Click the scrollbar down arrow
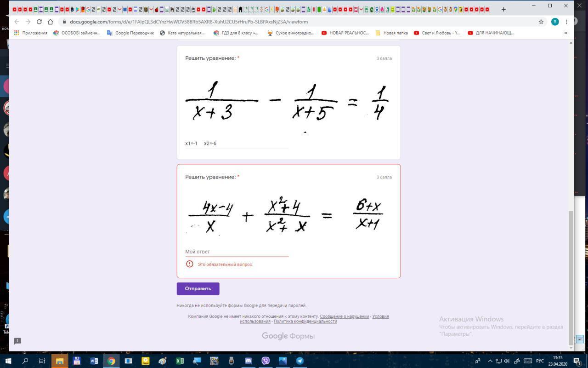This screenshot has width=588, height=368. [x=571, y=347]
